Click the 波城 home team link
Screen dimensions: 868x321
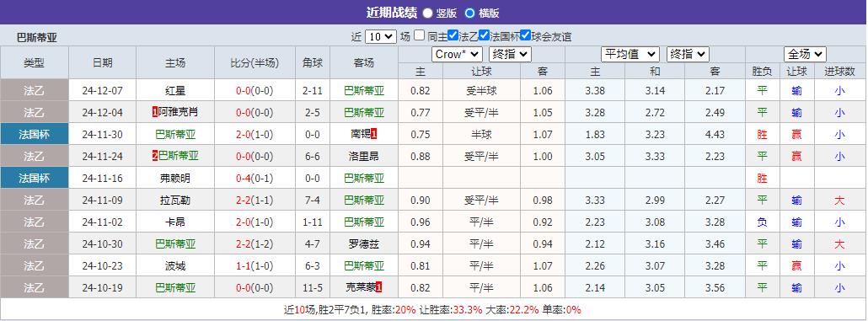175,266
